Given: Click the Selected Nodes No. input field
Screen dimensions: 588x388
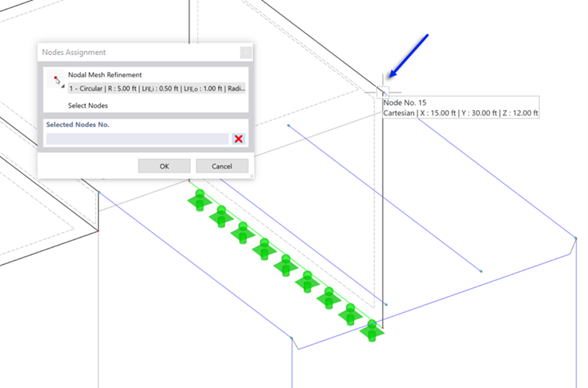Looking at the screenshot, I should 137,139.
